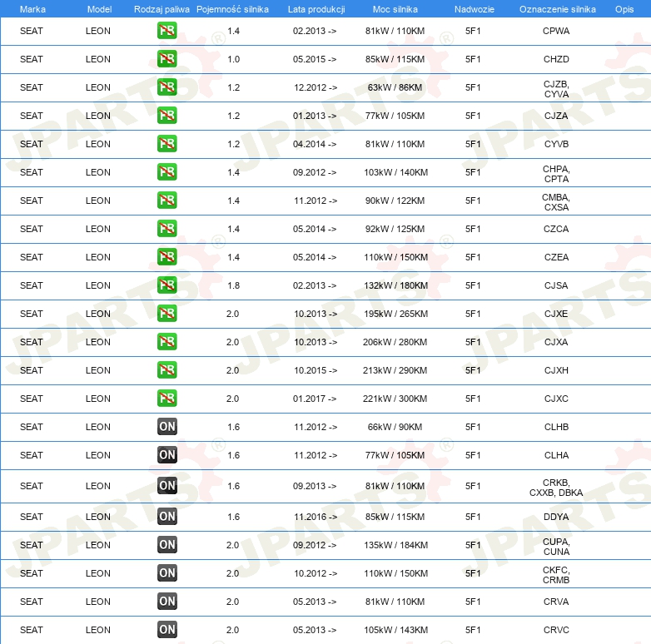651x644 pixels.
Task: Click the petrol icon in the CZEA row
Action: 166,257
